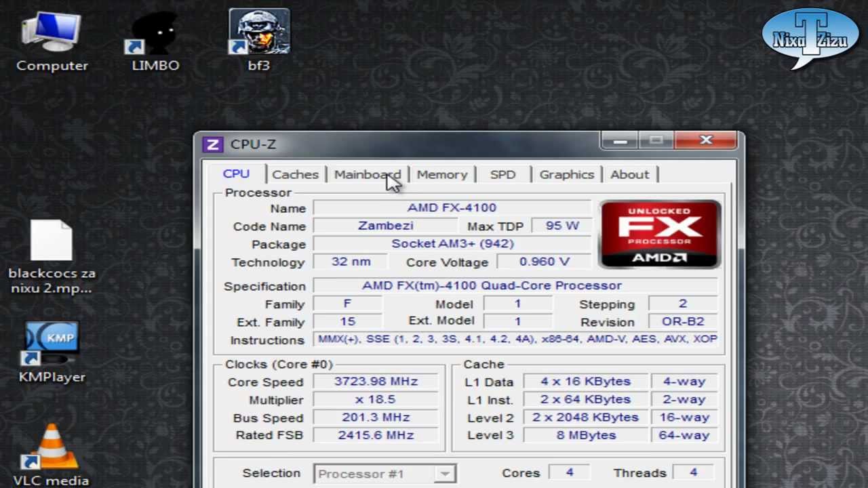This screenshot has height=488, width=868.
Task: Open the Processor #1 selection dropdown
Action: [x=385, y=474]
